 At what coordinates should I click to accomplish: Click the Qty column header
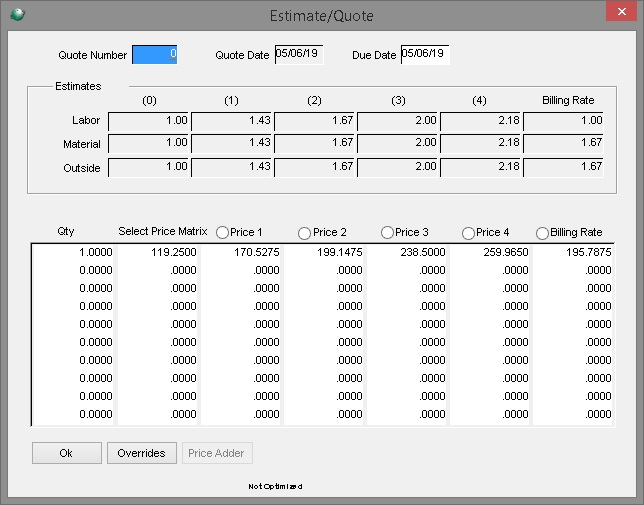click(x=66, y=232)
